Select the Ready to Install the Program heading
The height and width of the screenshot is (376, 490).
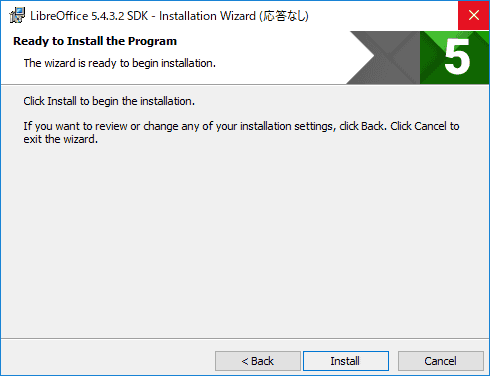click(95, 41)
